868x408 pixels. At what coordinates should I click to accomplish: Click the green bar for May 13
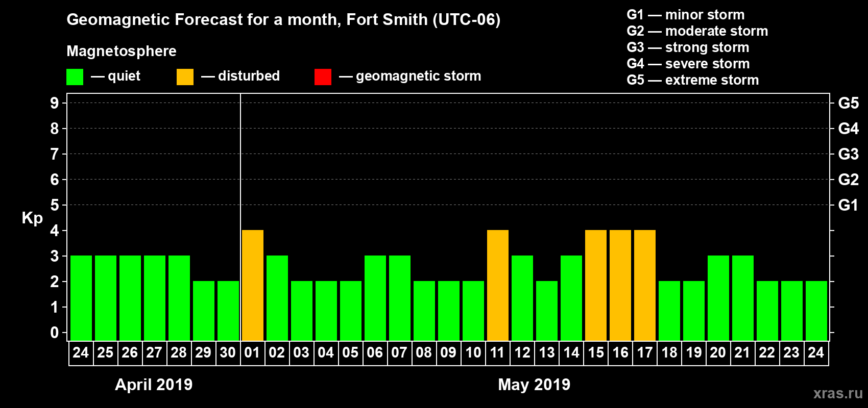pyautogui.click(x=547, y=311)
